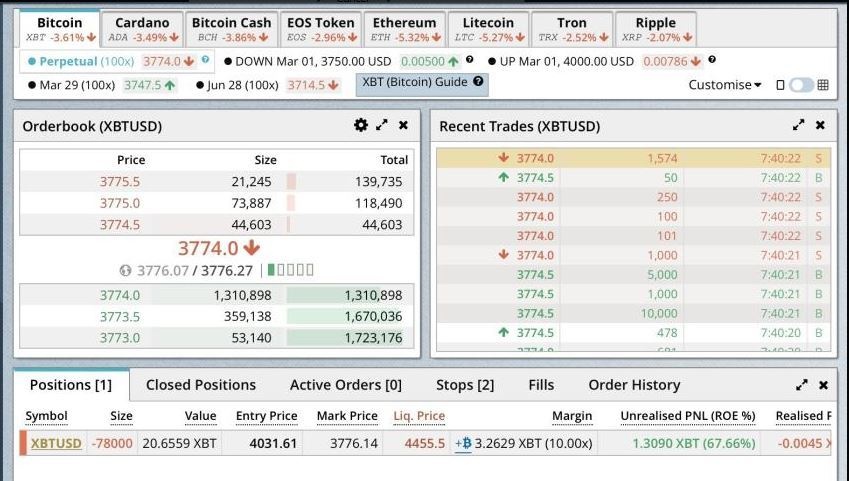Close the Orderbook panel
The height and width of the screenshot is (481, 849).
click(x=403, y=126)
